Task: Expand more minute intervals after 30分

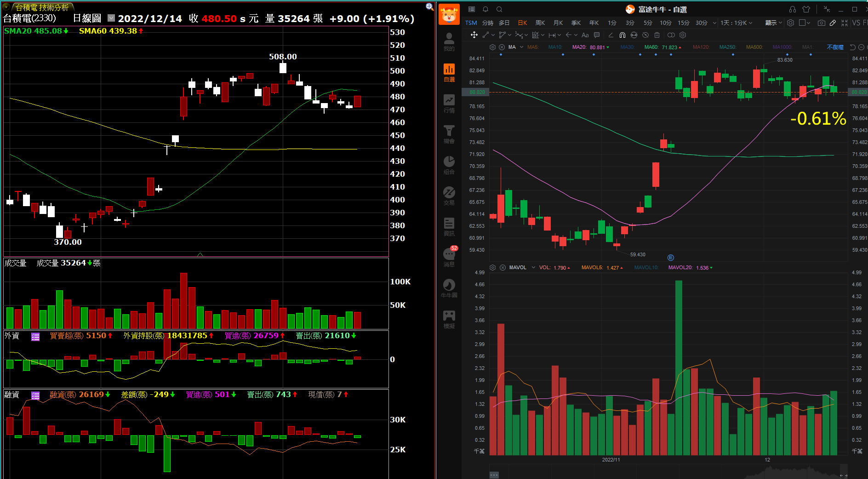Action: point(714,23)
